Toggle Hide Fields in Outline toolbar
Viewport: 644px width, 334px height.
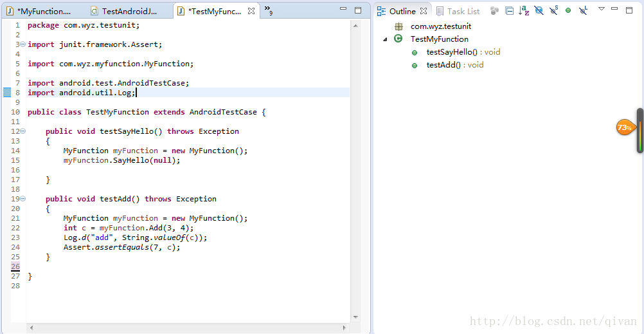coord(539,11)
